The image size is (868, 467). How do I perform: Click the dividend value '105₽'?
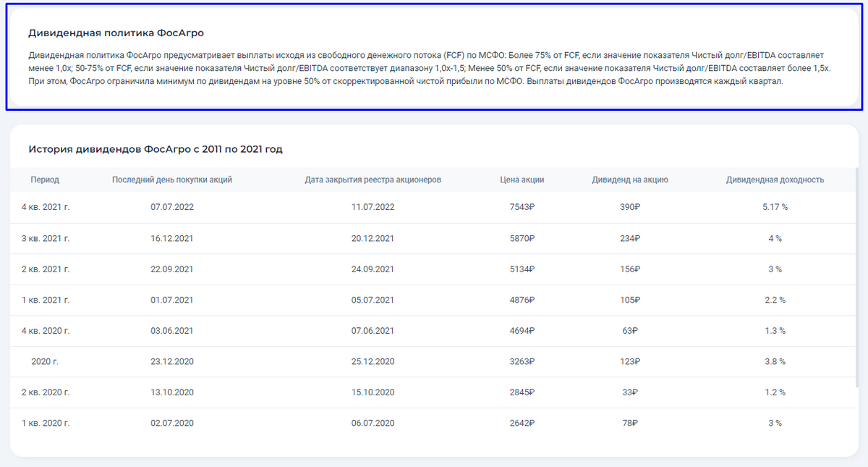[630, 300]
